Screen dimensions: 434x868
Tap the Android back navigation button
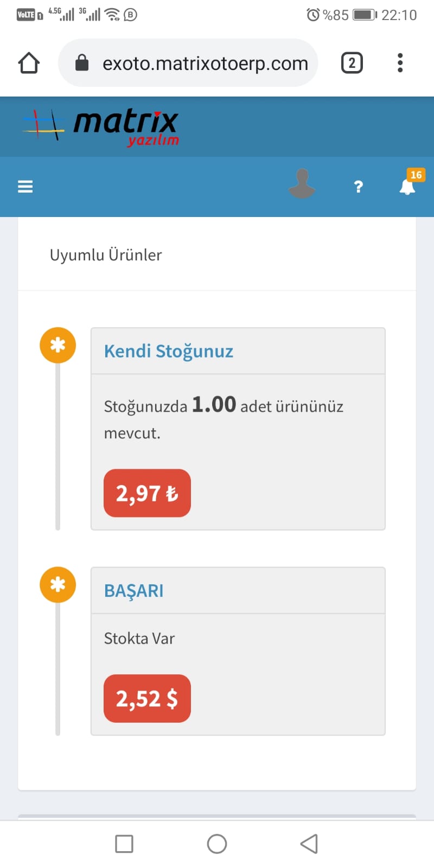point(309,844)
